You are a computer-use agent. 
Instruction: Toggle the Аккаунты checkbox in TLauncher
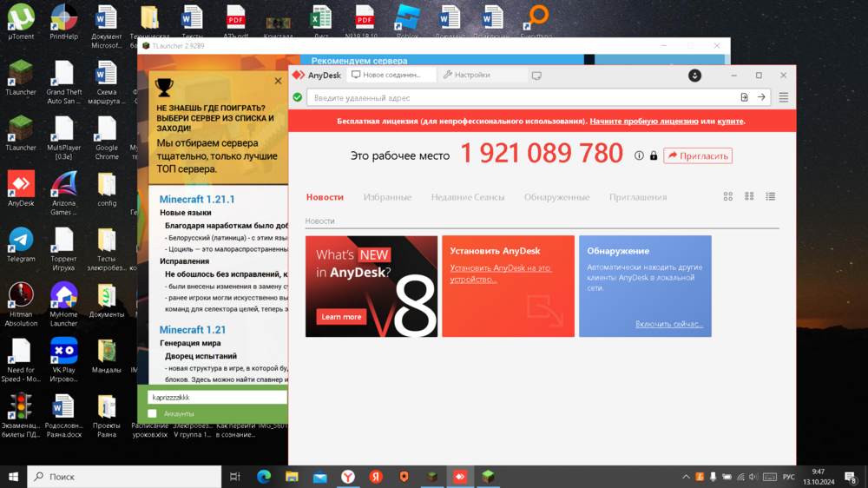[152, 414]
